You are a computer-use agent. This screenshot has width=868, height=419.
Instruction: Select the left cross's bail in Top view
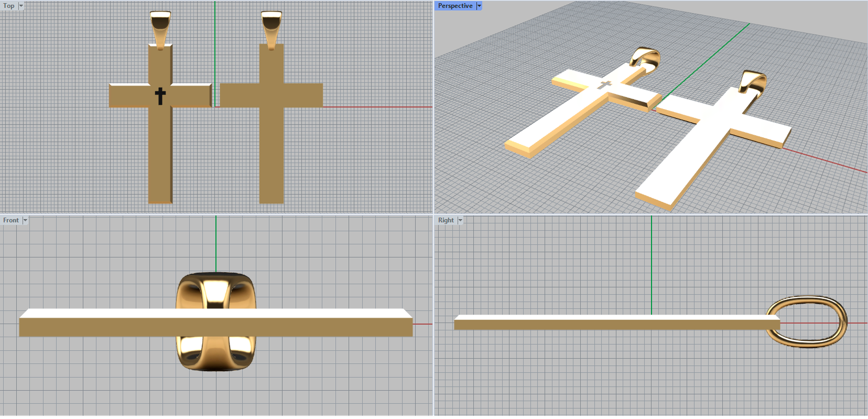click(x=161, y=27)
